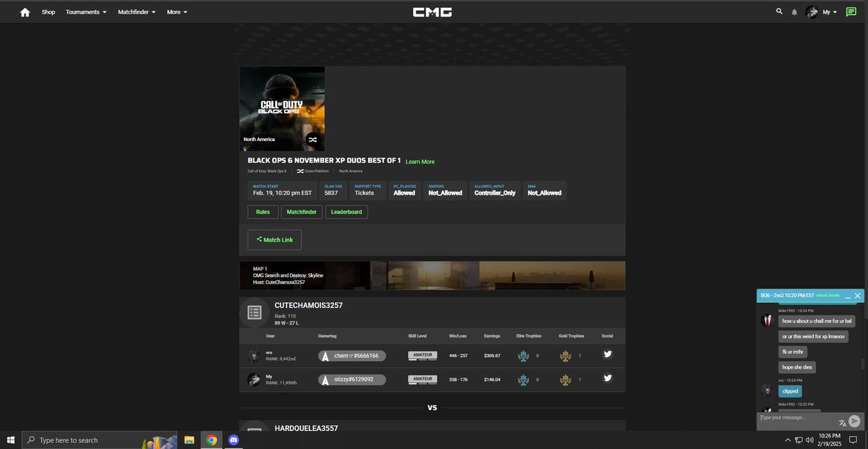Click the 'fk ur mthr' chat message

pos(793,352)
